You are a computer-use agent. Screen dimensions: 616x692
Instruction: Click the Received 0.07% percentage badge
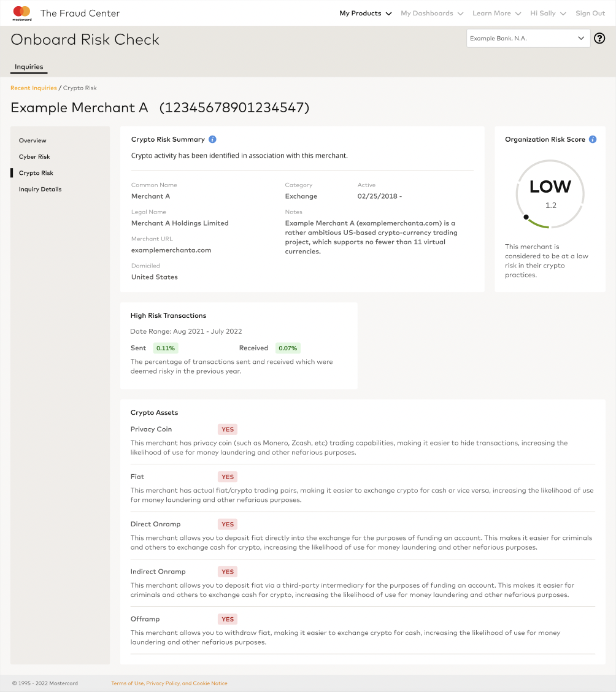(288, 348)
